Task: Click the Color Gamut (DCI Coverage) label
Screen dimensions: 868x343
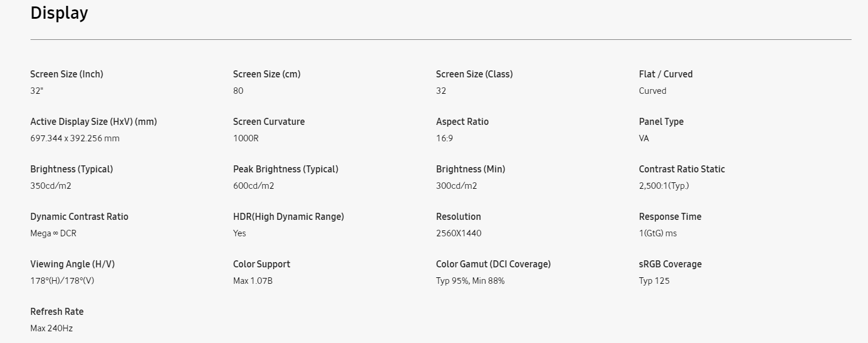Action: point(493,264)
